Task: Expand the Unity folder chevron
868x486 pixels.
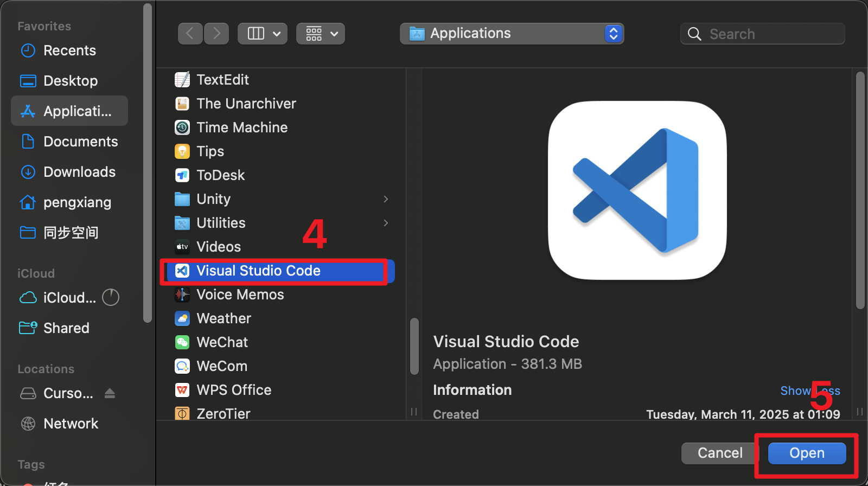Action: (386, 199)
